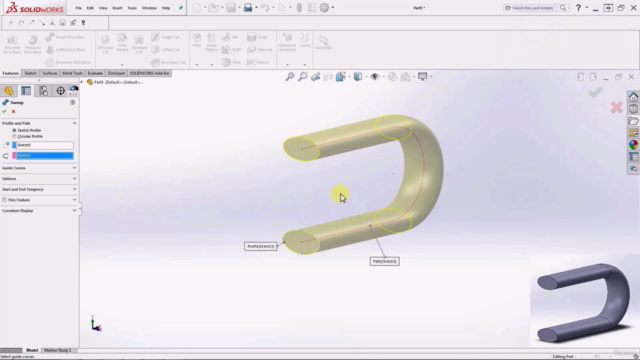Click Previous View icon in view toolbar
This screenshot has height=360, width=640.
coord(316,77)
